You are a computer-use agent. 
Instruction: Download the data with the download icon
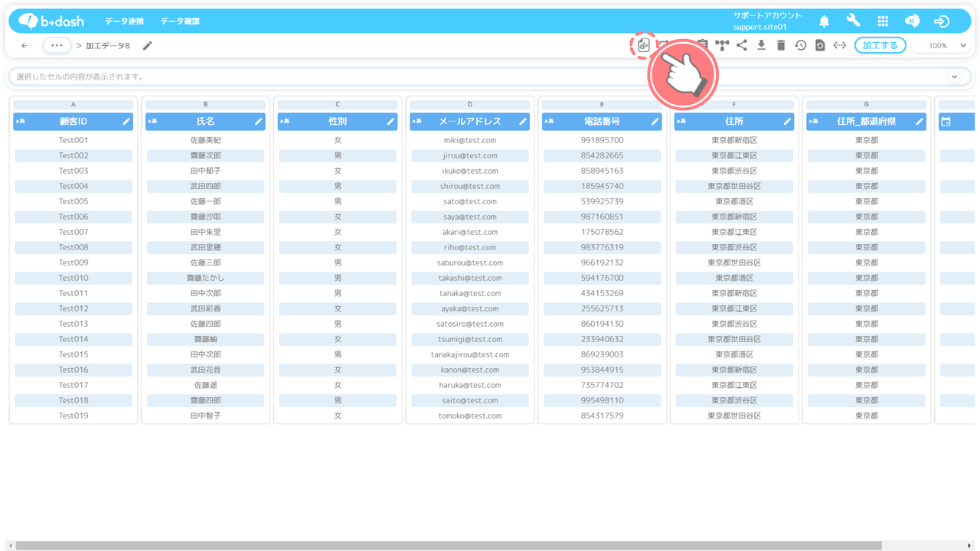coord(761,46)
